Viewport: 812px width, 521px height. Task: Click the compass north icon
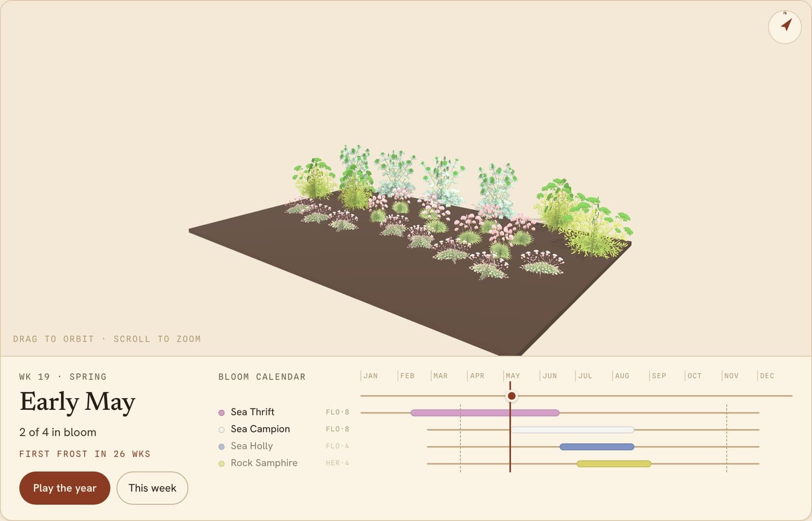tap(785, 26)
